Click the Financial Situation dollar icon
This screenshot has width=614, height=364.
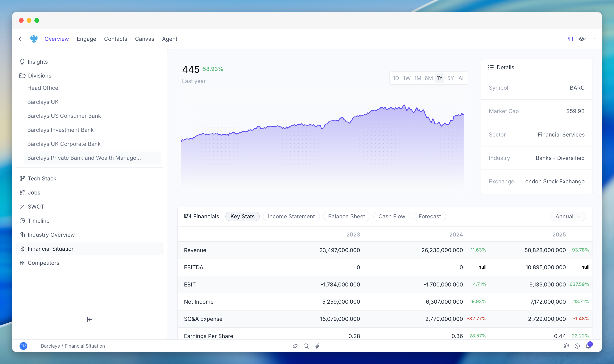[x=22, y=249]
